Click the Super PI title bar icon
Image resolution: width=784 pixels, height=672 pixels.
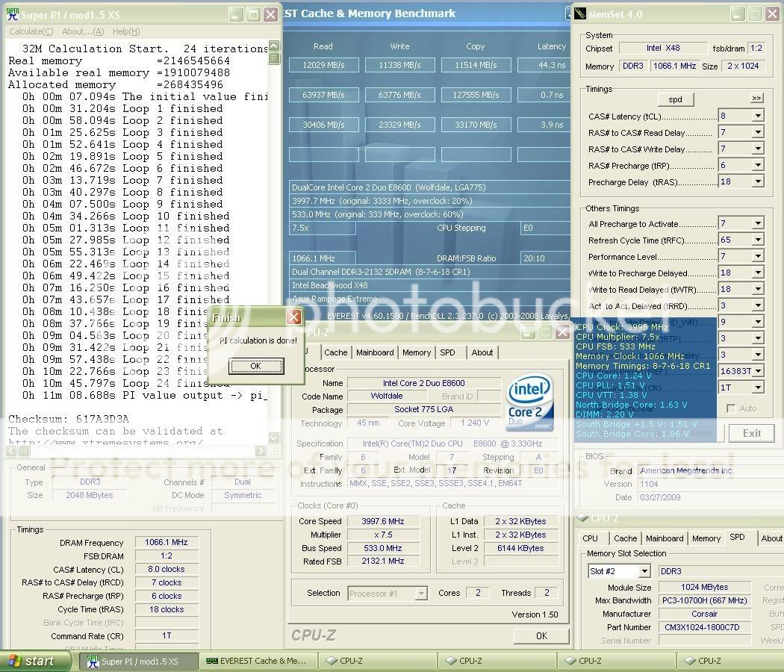pos(13,14)
